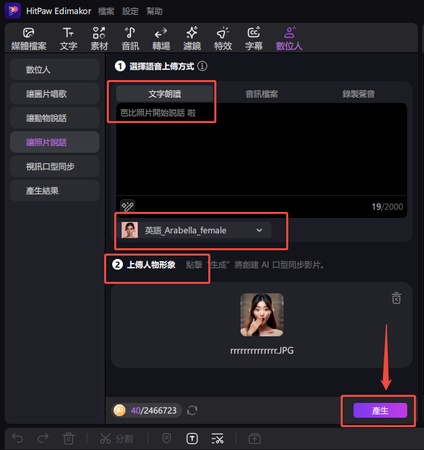Click into the script text area

click(x=261, y=149)
